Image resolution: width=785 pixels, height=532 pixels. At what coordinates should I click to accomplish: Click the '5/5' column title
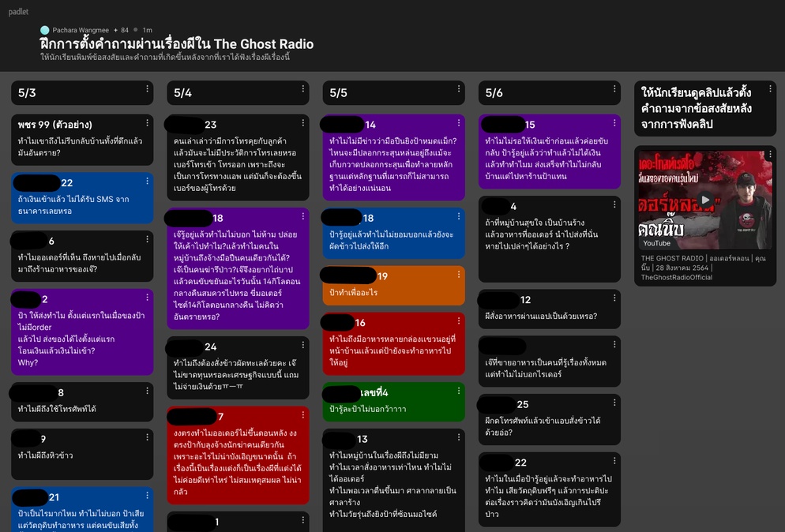click(x=339, y=92)
